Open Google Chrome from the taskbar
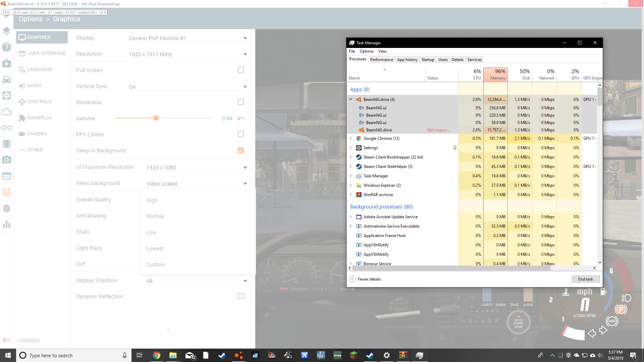644x362 pixels. [157, 355]
